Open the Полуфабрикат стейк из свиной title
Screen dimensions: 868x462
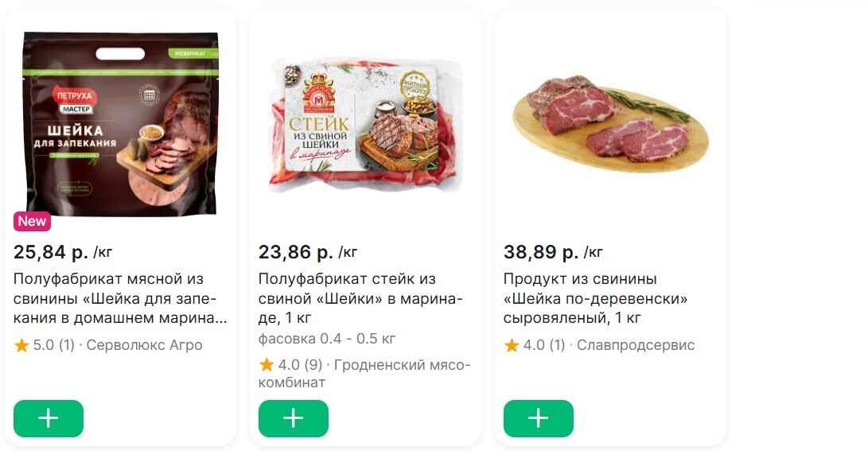click(x=360, y=299)
